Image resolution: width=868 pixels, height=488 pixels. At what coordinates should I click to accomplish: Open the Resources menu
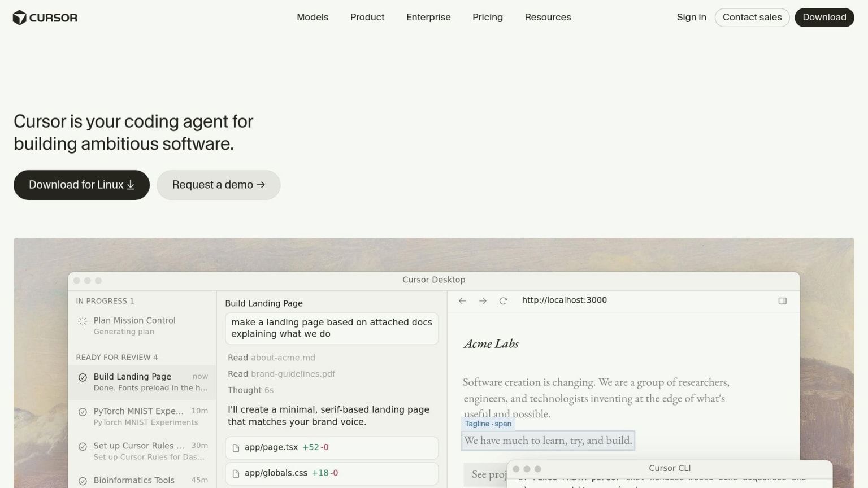(548, 18)
